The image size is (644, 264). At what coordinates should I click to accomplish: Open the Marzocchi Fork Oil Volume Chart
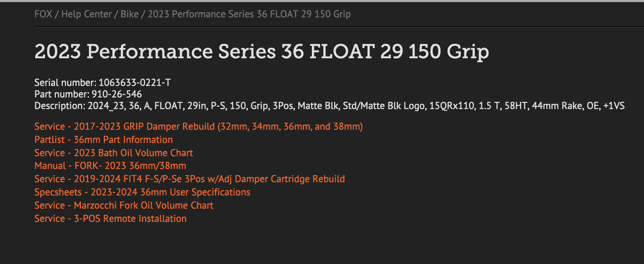[124, 206]
